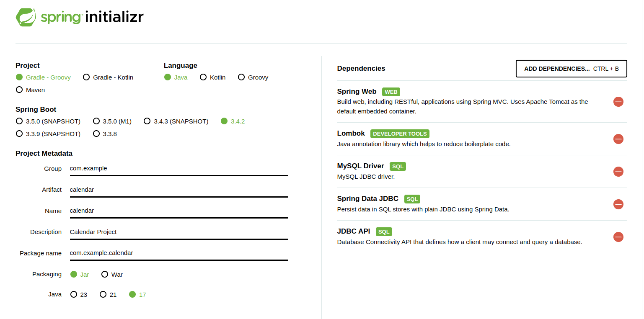The image size is (644, 319).
Task: Select Groovy as the language
Action: 253,77
